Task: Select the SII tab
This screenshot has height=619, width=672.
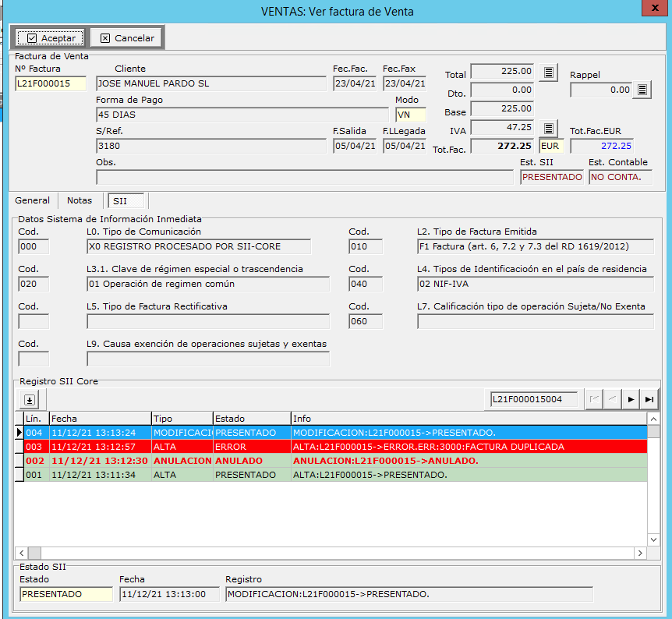Action: [120, 200]
